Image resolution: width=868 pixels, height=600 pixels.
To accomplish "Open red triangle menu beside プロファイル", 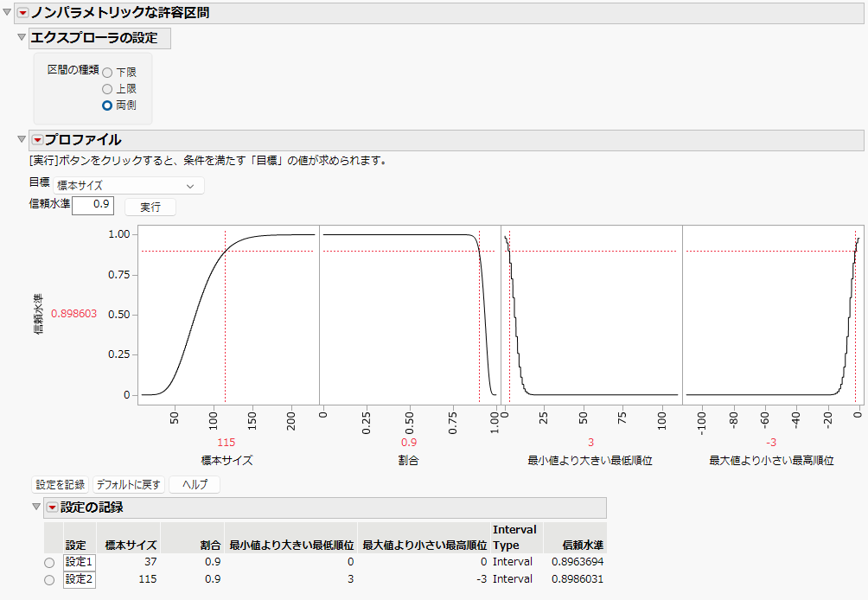I will coord(38,139).
